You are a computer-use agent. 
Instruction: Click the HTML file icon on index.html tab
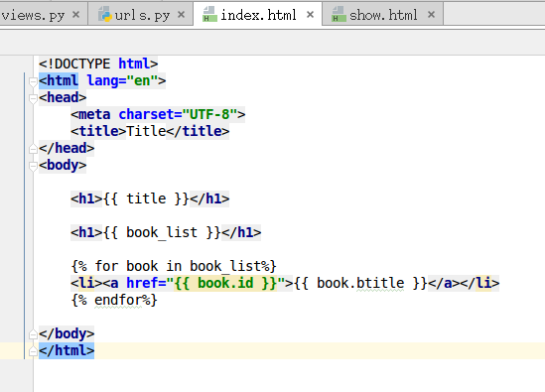click(x=209, y=14)
